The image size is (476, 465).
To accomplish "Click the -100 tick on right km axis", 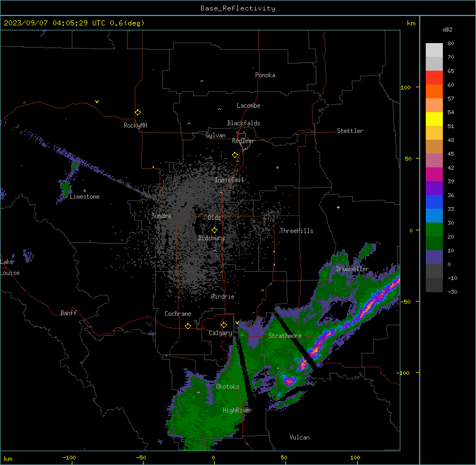I will tap(404, 373).
